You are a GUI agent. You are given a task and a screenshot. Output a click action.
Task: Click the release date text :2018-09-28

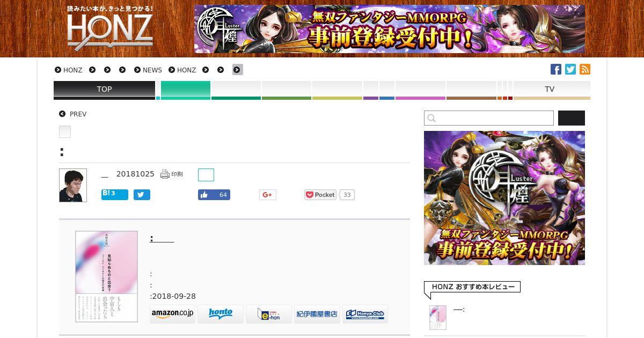pyautogui.click(x=173, y=296)
